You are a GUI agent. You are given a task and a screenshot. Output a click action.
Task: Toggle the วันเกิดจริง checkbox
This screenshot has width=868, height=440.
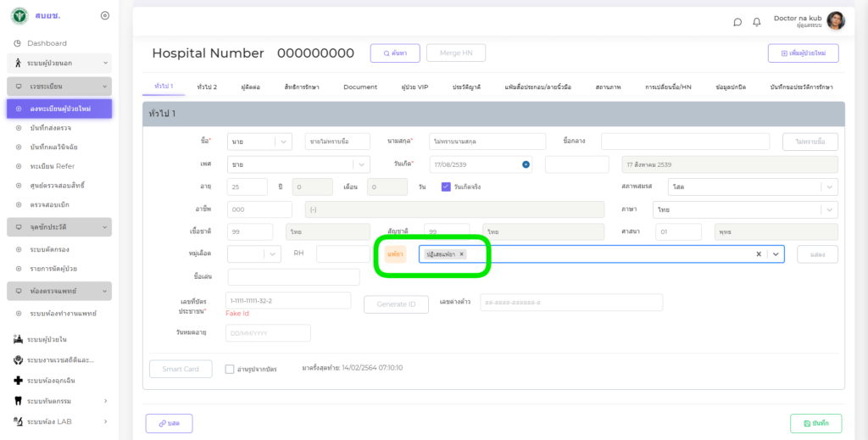click(446, 187)
